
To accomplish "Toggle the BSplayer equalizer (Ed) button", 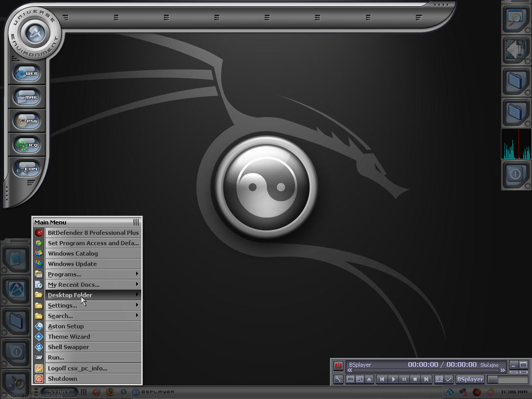I will pyautogui.click(x=439, y=379).
